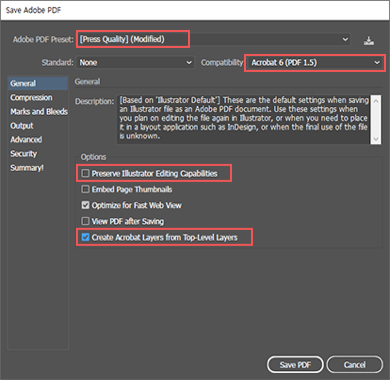Click the description scrollbar up arrow
Screen dimensions: 390x380
pos(376,100)
